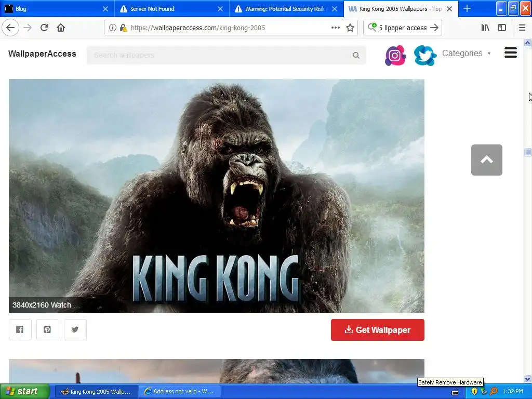Submit search with the arrow button
The image size is (532, 399).
pos(434,28)
